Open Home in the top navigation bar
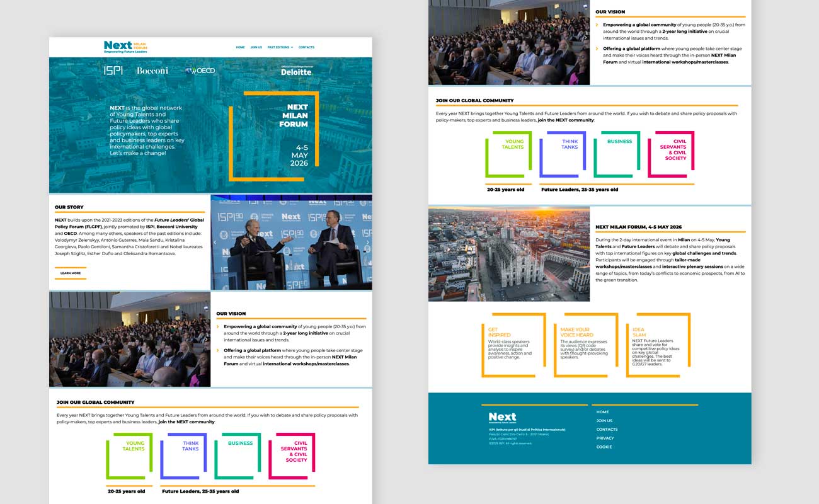The height and width of the screenshot is (504, 819). (x=240, y=47)
